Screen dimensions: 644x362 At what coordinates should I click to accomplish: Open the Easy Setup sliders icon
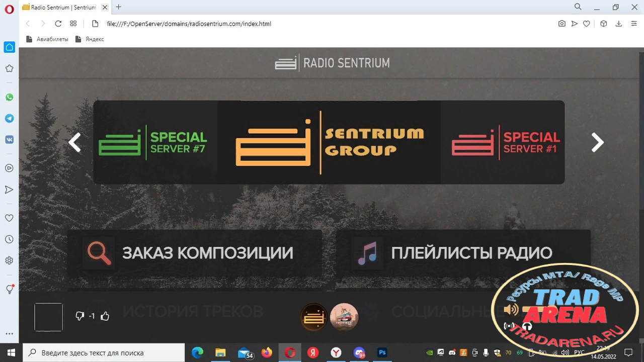633,24
